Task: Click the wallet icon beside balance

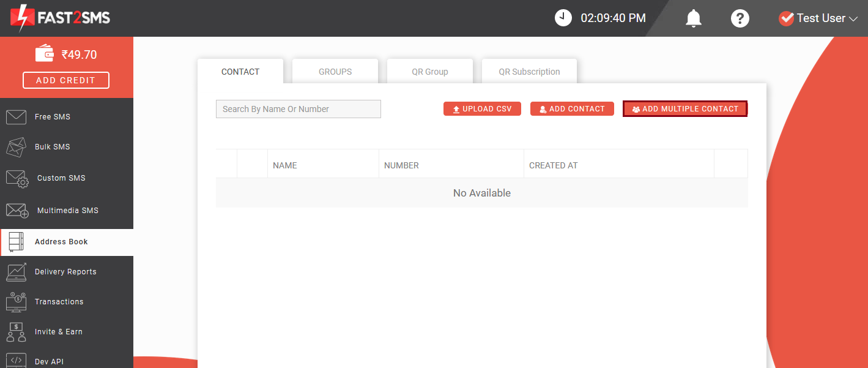Action: tap(45, 54)
